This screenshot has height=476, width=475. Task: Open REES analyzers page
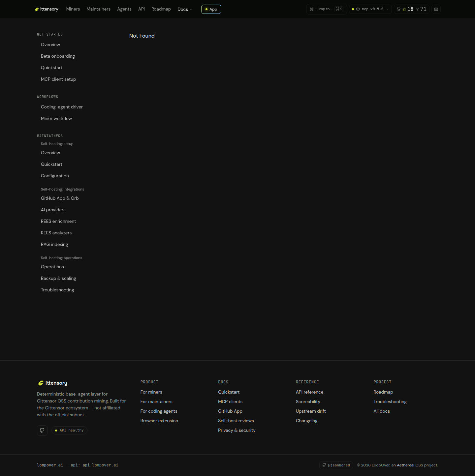[56, 233]
